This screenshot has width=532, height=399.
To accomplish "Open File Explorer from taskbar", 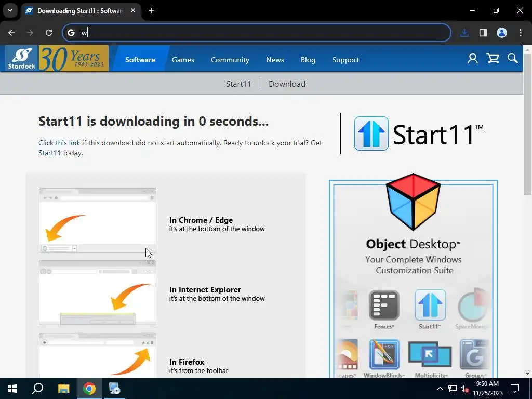I will (x=63, y=389).
